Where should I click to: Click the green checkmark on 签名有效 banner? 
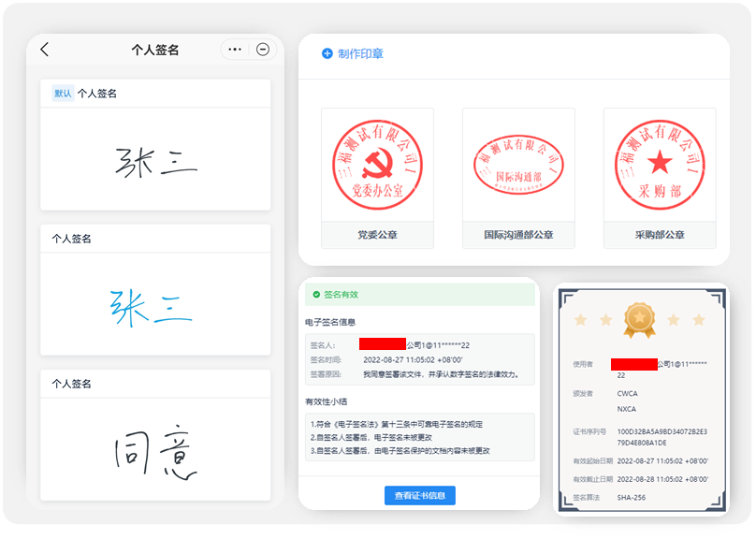pos(314,294)
